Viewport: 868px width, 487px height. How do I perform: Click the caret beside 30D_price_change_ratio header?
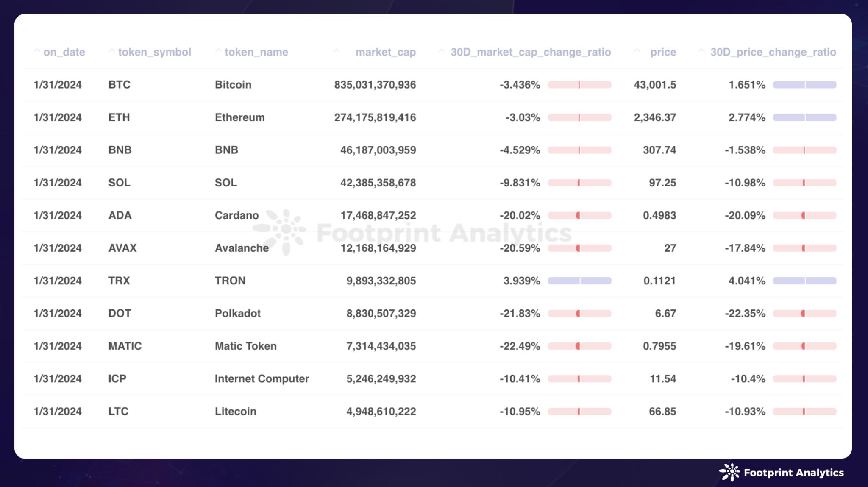tap(701, 51)
